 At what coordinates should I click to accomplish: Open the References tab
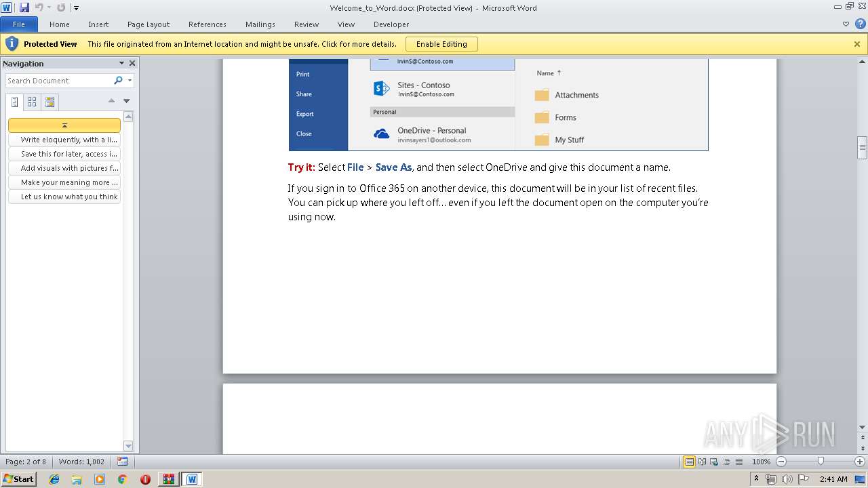208,24
